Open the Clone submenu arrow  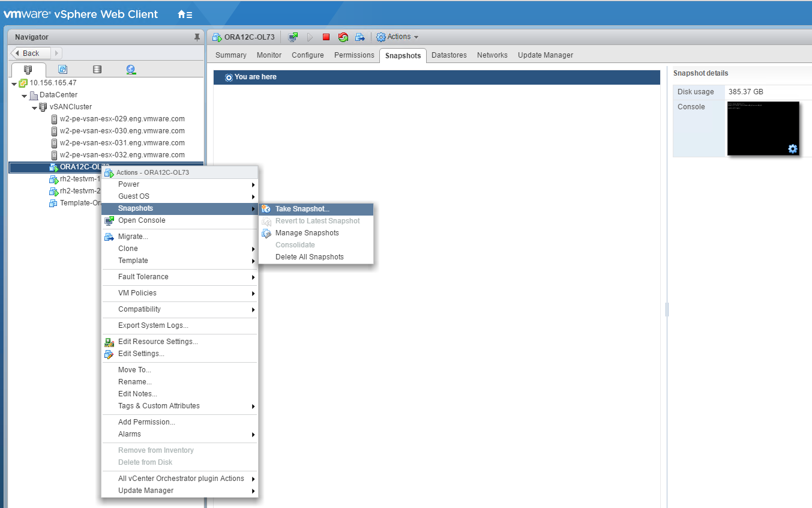coord(253,249)
